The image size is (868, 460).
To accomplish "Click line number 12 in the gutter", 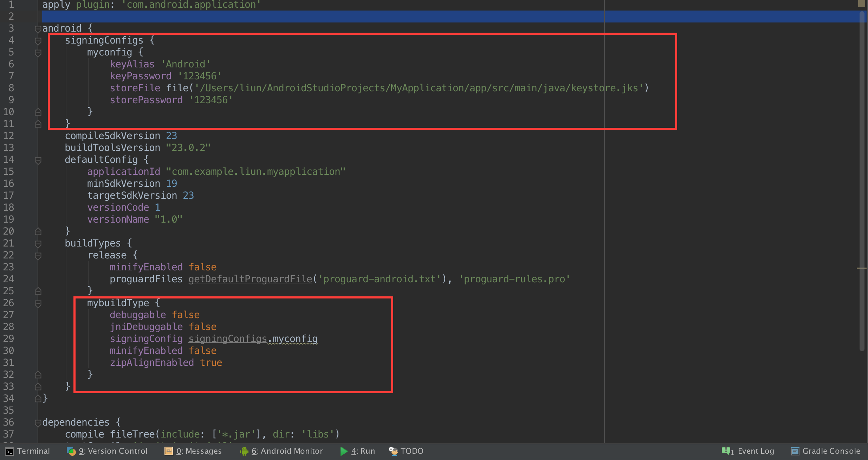I will click(x=9, y=136).
